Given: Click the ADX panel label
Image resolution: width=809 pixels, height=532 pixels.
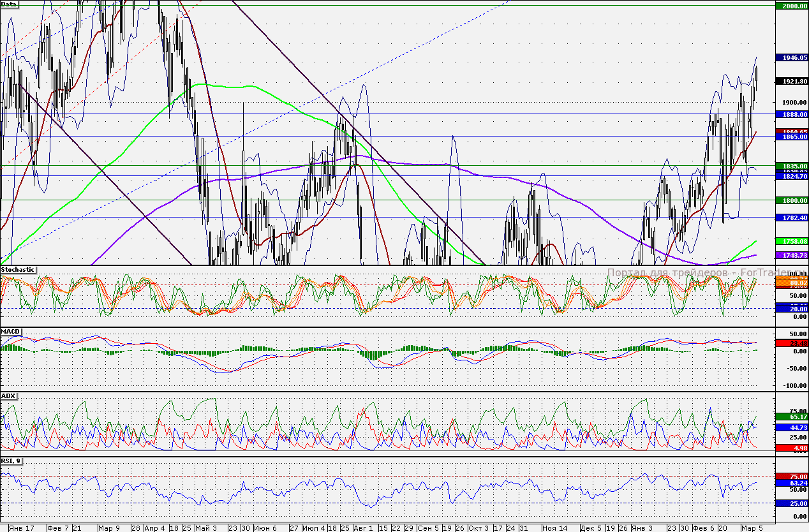Looking at the screenshot, I should click(8, 395).
